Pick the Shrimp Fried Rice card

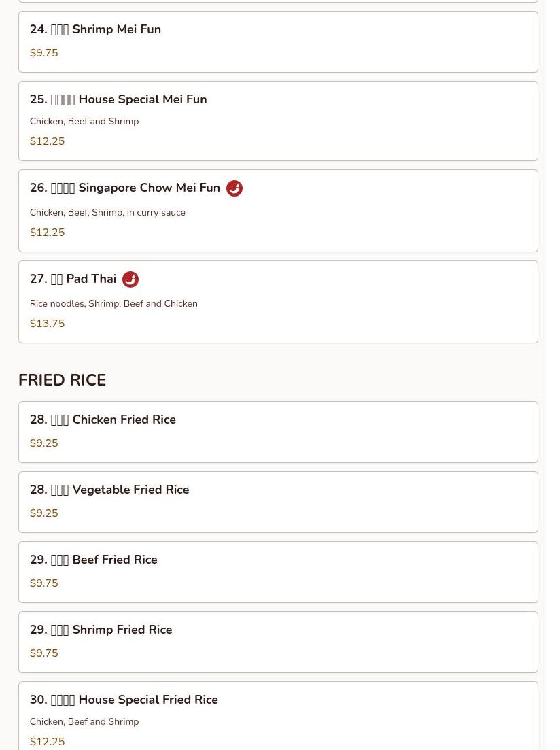tap(278, 643)
